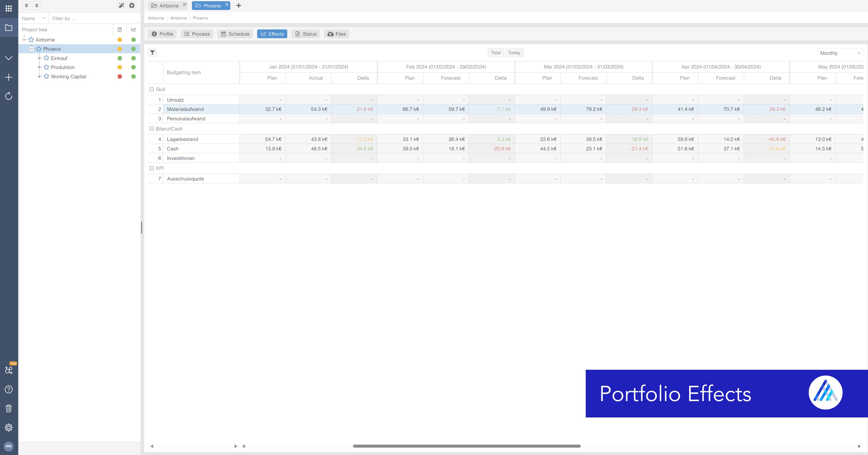The image size is (868, 455).
Task: Select the Status tab in the project view
Action: click(x=305, y=34)
